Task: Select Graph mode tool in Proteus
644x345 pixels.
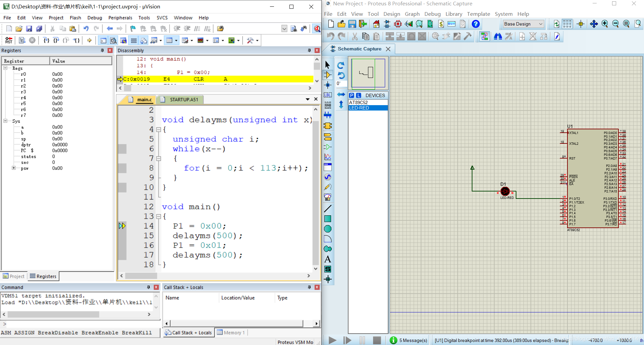Action: (328, 157)
